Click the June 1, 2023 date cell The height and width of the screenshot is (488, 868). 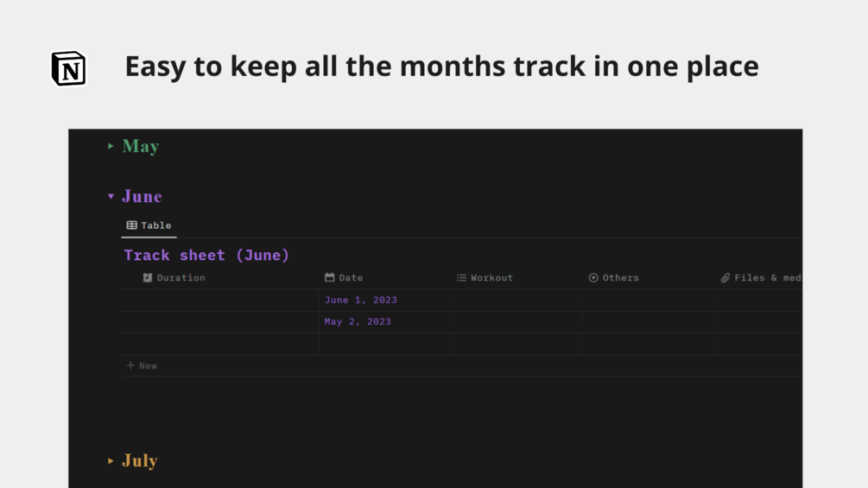pos(361,301)
